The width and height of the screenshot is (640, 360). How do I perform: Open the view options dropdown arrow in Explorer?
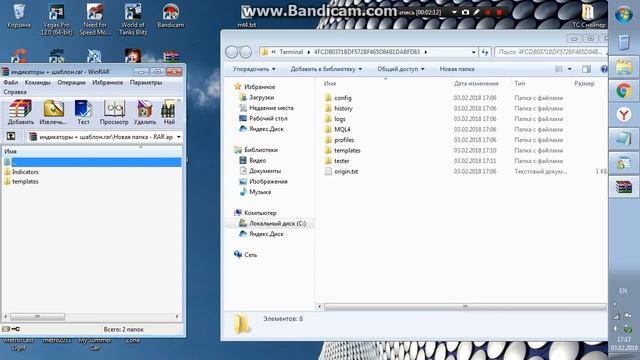[569, 69]
